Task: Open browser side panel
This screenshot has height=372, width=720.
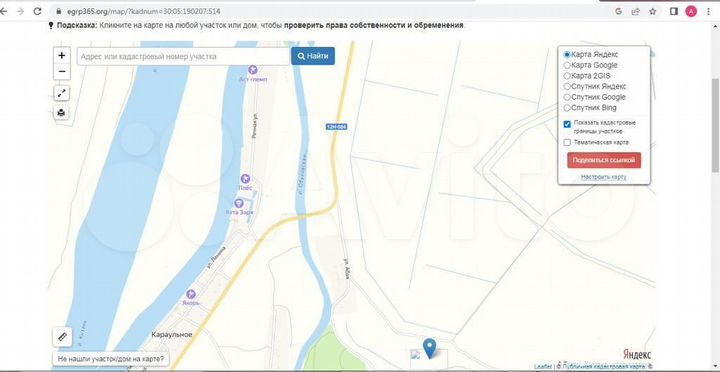Action: [674, 11]
